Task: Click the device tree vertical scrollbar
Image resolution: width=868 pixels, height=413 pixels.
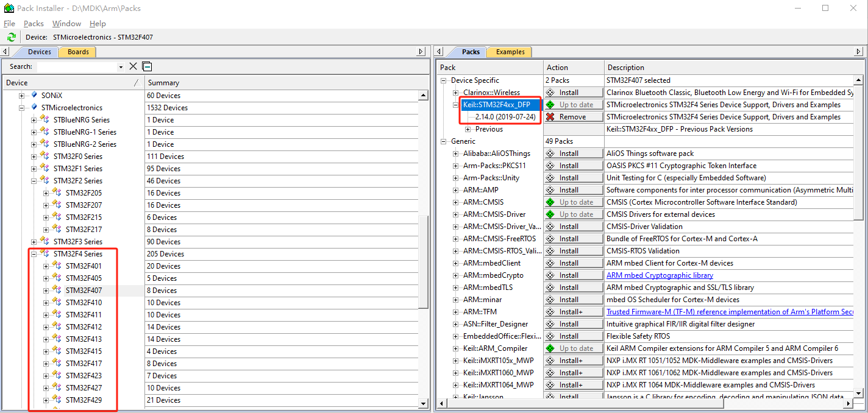Action: point(423,262)
